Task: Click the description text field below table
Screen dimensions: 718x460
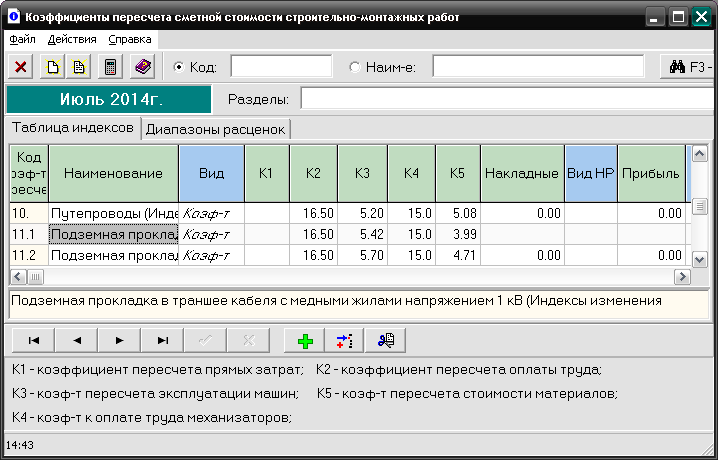Action: point(359,303)
